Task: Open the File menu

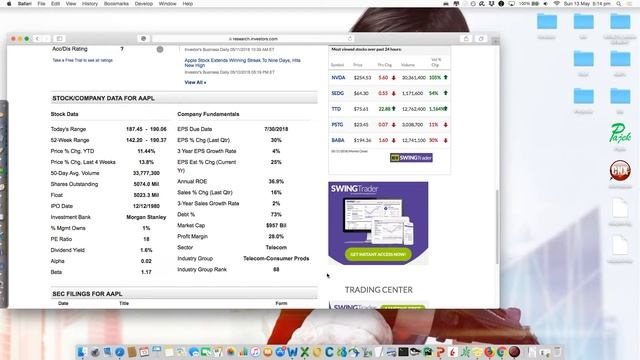Action: pyautogui.click(x=41, y=4)
